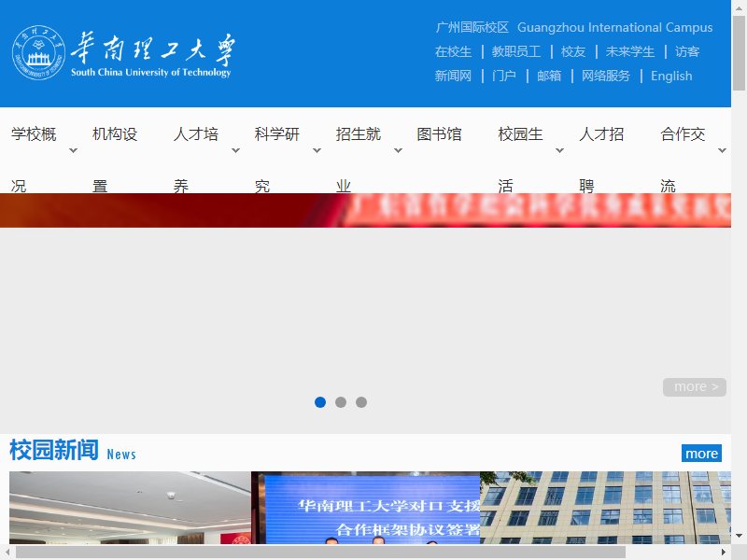Open the 人才培养 menu
Image resolution: width=747 pixels, height=560 pixels.
[x=196, y=160]
